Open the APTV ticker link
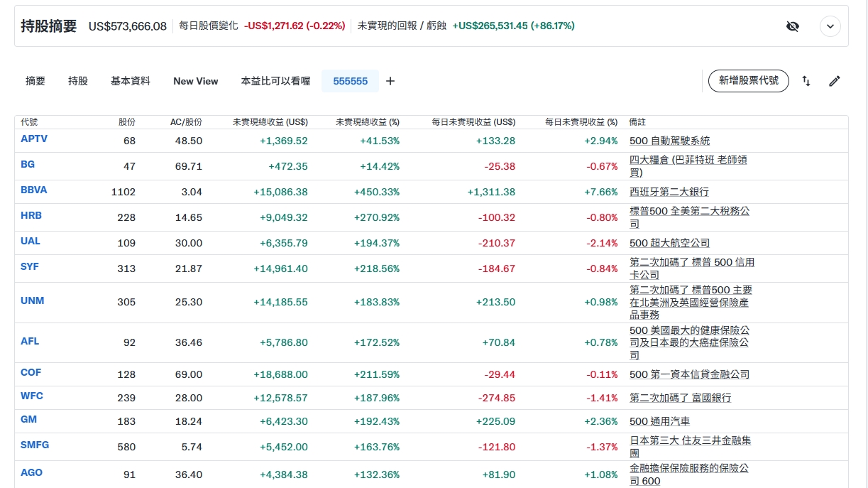Viewport: 868px width, 488px height. click(34, 139)
